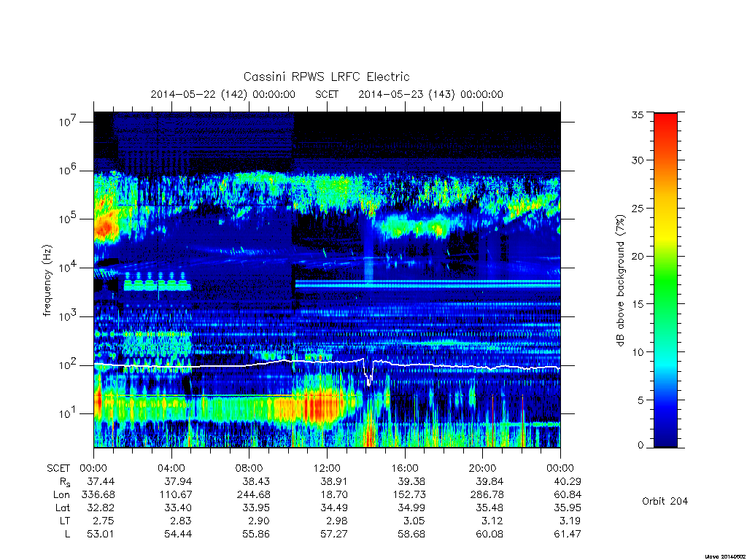Click the Lon value "60.84"

pyautogui.click(x=568, y=495)
